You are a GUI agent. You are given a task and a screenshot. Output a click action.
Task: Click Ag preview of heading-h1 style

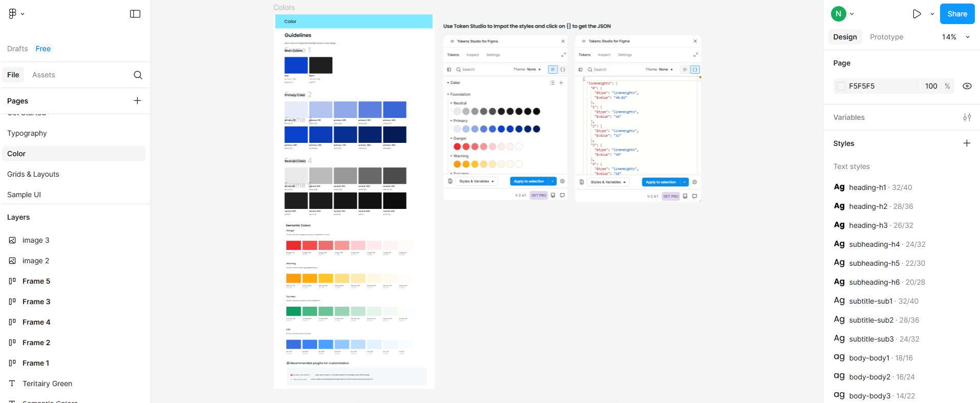click(x=839, y=187)
